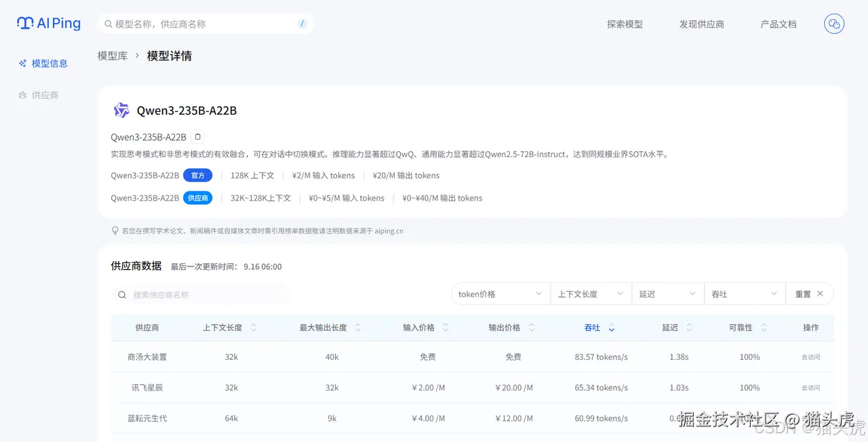Click 65.34 tokens/s throughput value
Screen dimensions: 868x442
click(x=601, y=388)
